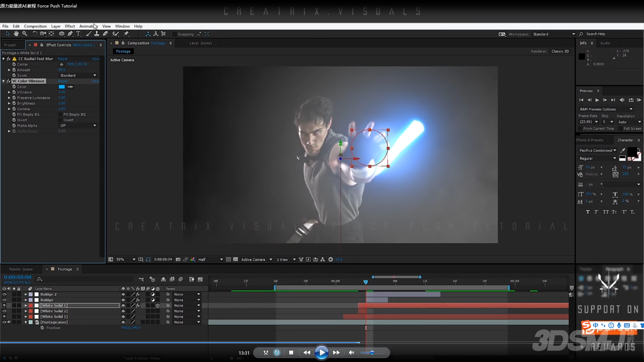
Task: Switch to the Project panel tab
Action: pos(10,45)
